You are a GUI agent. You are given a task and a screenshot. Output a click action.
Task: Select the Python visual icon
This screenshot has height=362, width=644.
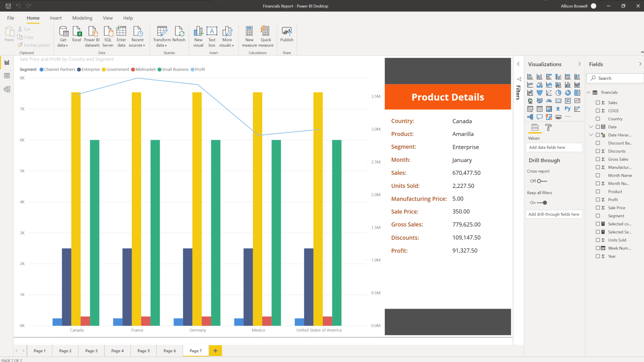click(567, 109)
